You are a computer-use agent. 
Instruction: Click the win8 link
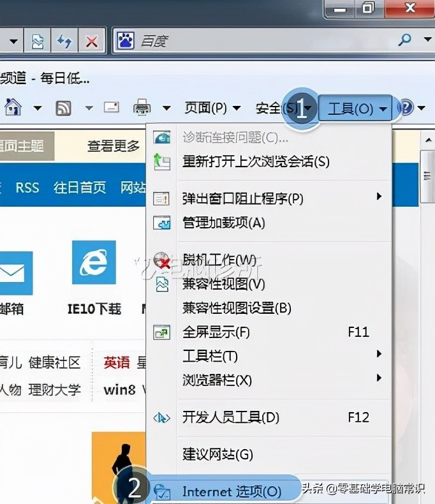pos(119,390)
